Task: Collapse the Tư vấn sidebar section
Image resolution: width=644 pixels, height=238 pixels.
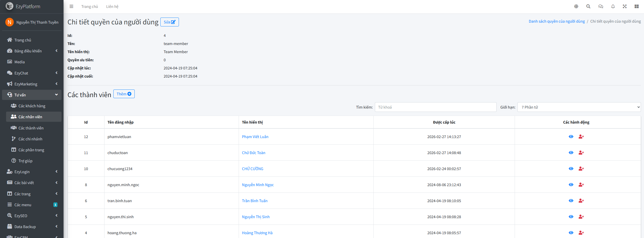Action: point(32,95)
